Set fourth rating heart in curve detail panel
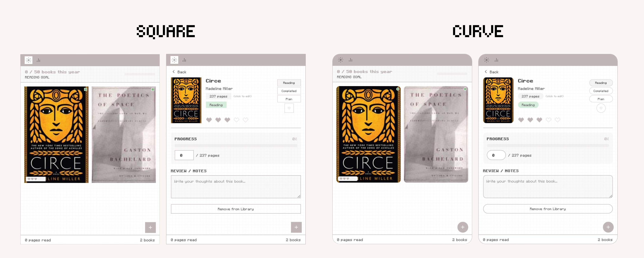The width and height of the screenshot is (644, 258). coord(549,120)
